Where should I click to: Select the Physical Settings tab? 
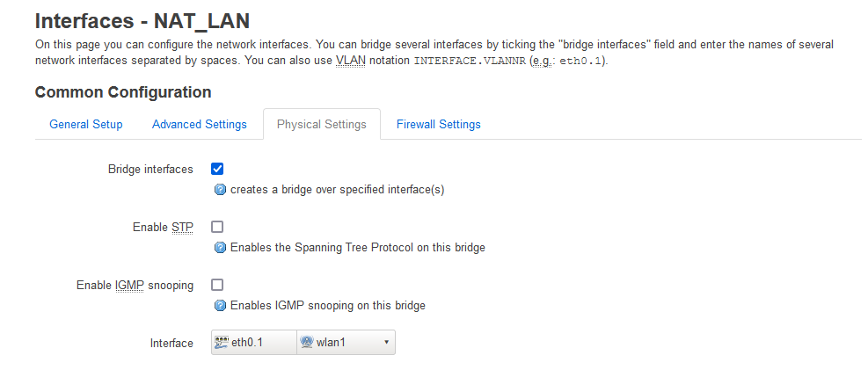[322, 124]
